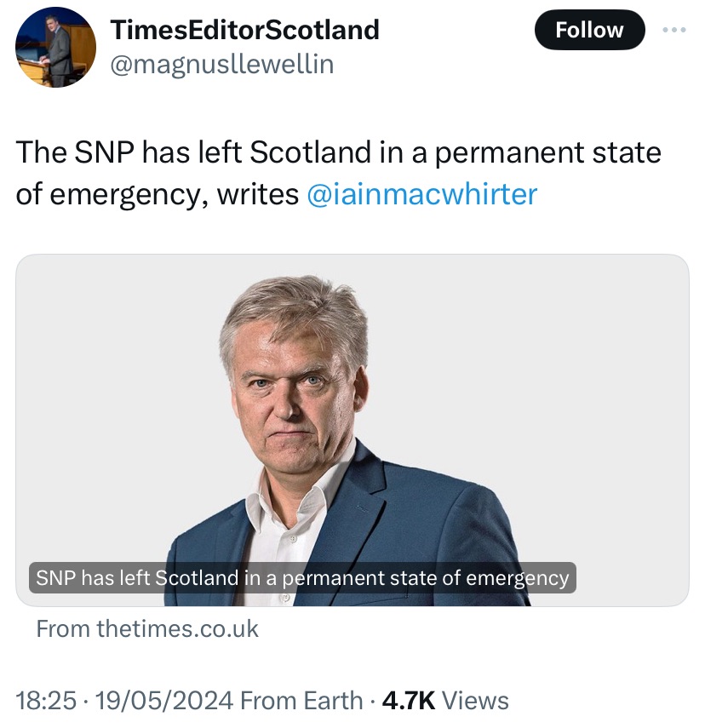The image size is (705, 728).
Task: Open the @magnusllewellin handle link
Action: click(x=222, y=64)
